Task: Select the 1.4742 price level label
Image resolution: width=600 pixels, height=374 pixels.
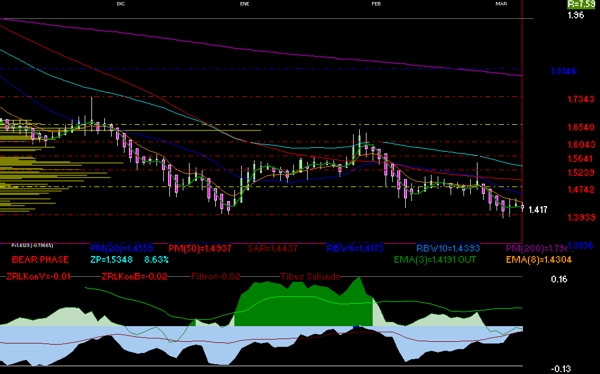Action: point(582,189)
